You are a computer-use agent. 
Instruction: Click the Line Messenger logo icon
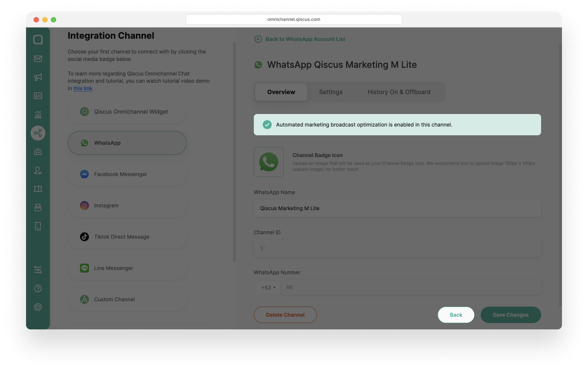[84, 268]
